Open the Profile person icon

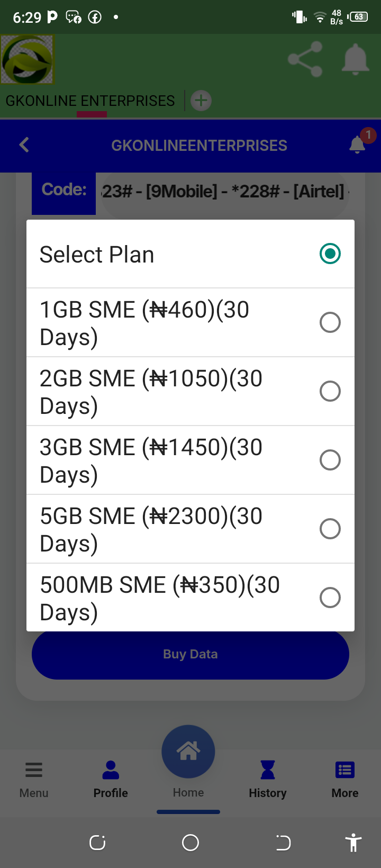coord(111,770)
